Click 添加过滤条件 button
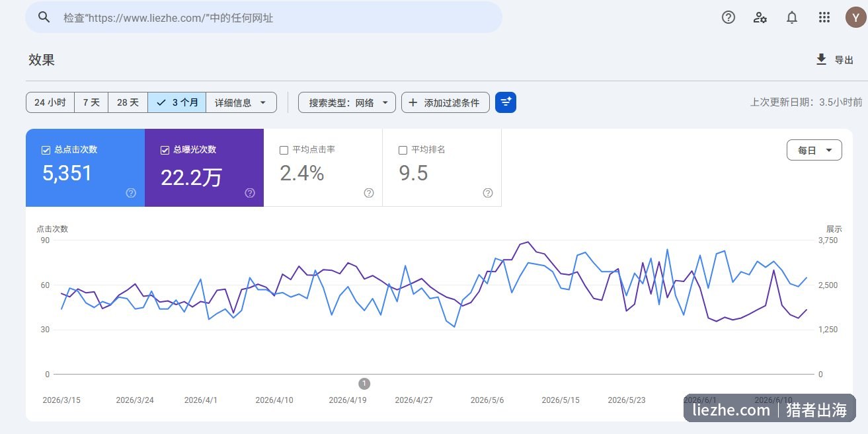 (x=446, y=102)
